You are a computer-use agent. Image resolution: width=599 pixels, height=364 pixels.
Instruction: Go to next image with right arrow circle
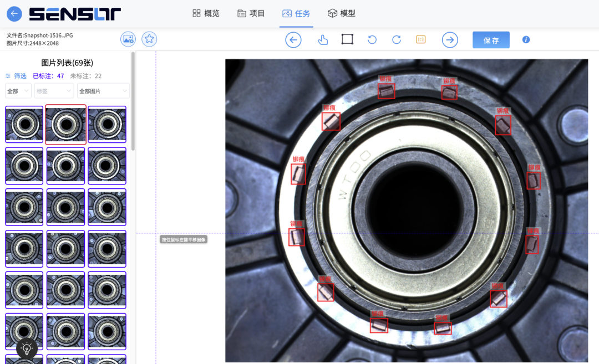(450, 40)
